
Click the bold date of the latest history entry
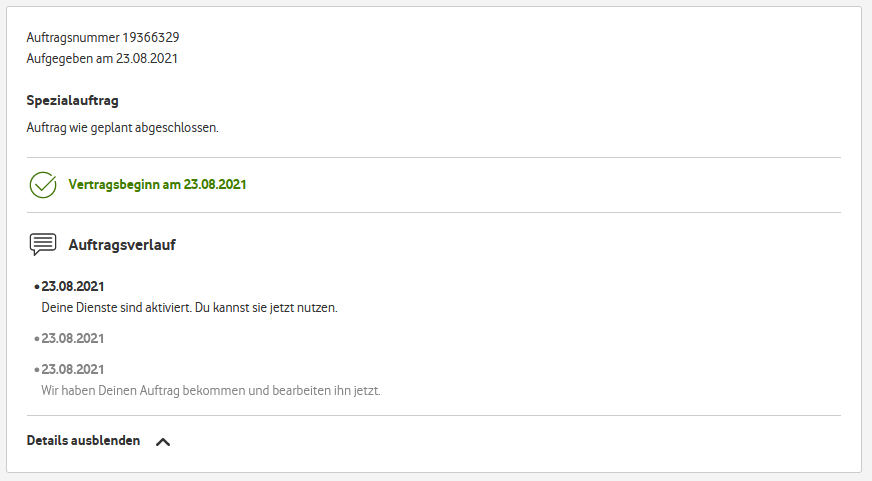tap(73, 287)
